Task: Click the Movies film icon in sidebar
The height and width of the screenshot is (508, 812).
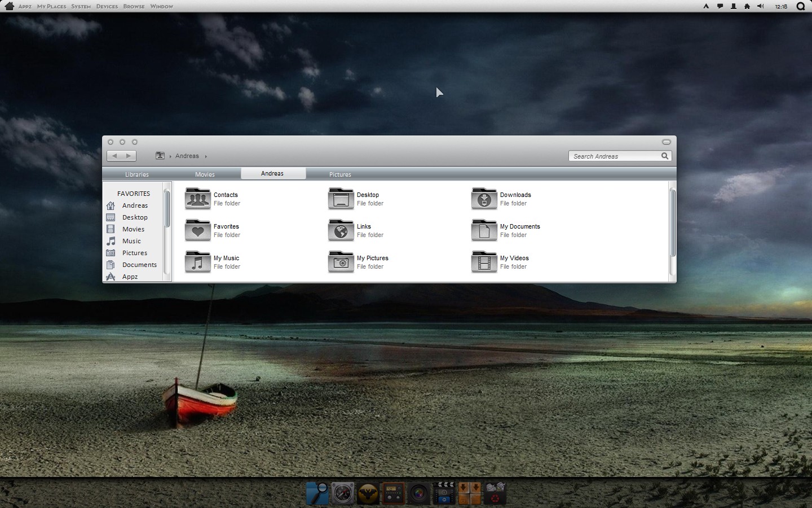Action: coord(111,229)
